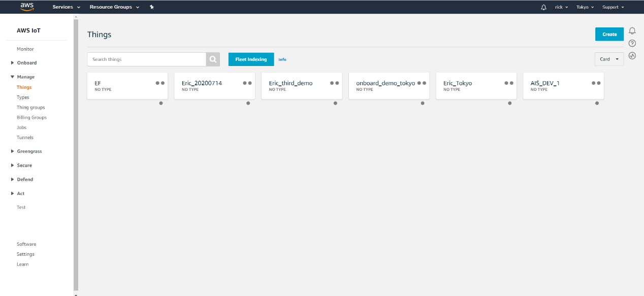Click the Create button
This screenshot has width=644, height=296.
(609, 35)
